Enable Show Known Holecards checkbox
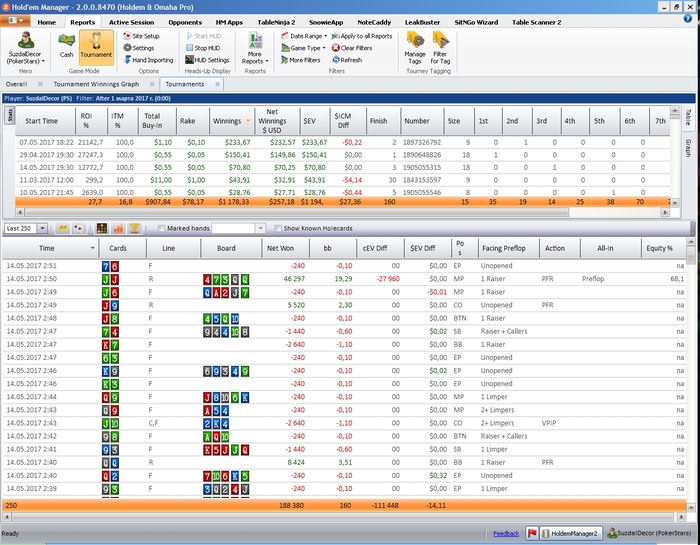 pyautogui.click(x=278, y=229)
